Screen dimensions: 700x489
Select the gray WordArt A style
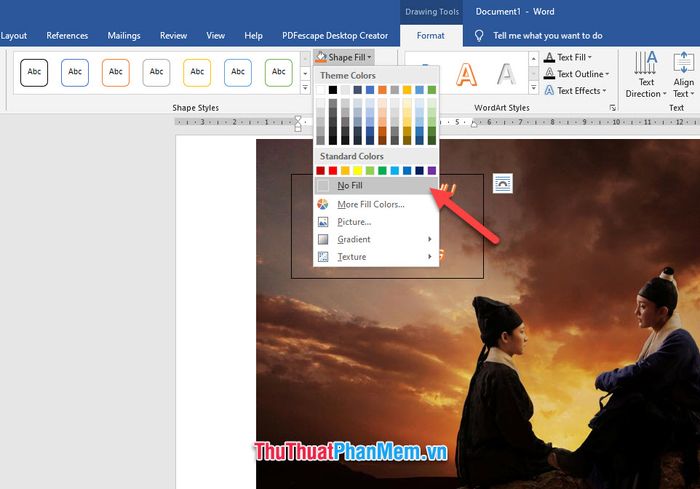coord(506,74)
